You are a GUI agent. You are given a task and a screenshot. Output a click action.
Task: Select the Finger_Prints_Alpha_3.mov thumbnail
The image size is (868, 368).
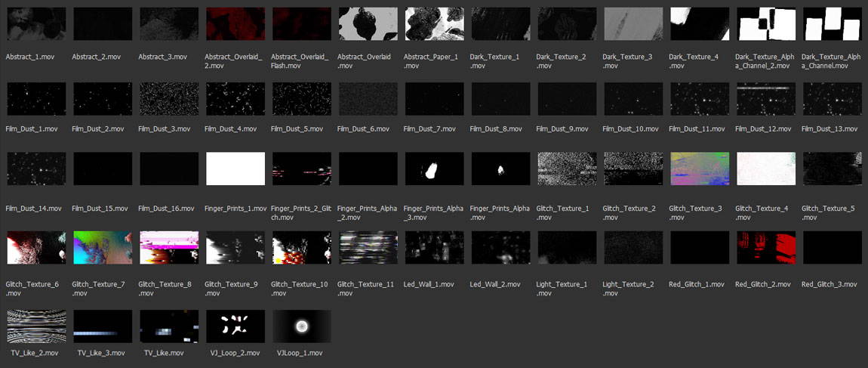(435, 169)
